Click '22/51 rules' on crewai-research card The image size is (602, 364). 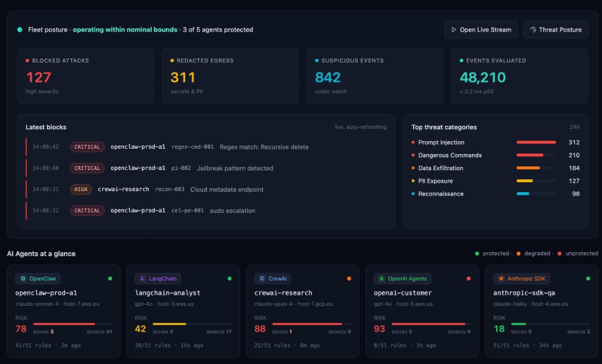tap(272, 345)
